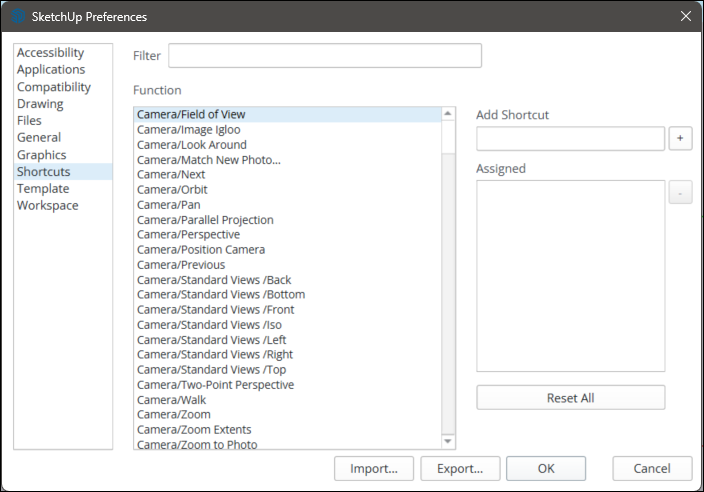This screenshot has width=704, height=492.
Task: Click the minus button beside Assigned list
Action: tap(680, 192)
